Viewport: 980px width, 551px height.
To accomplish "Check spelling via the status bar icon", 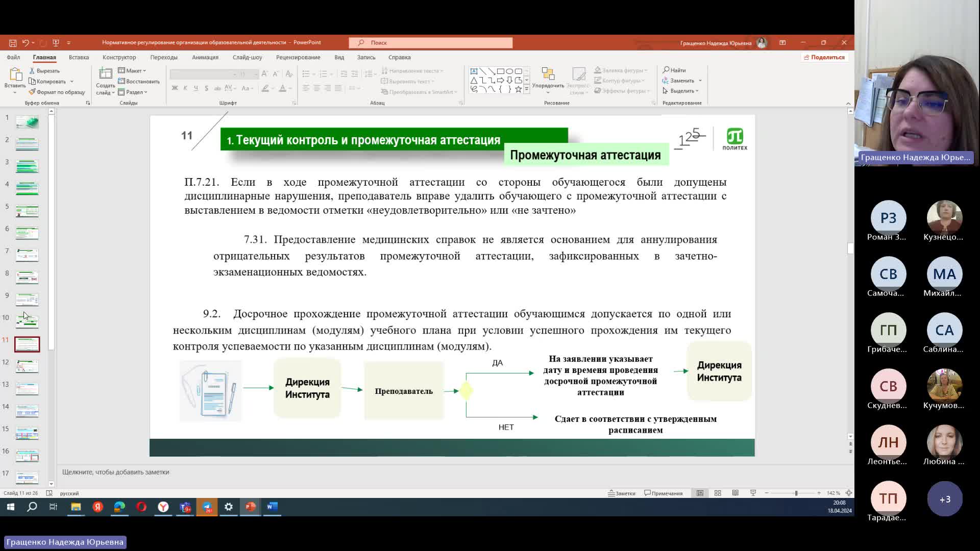I will click(x=50, y=493).
